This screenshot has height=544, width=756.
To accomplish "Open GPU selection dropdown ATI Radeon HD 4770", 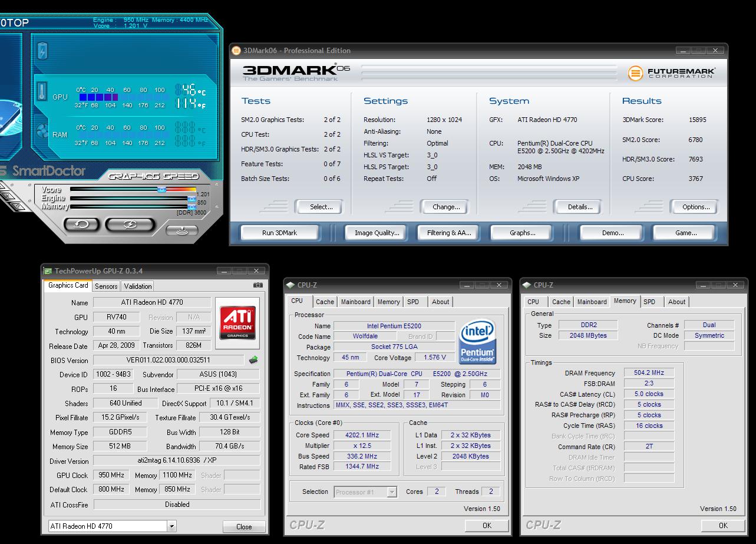I will tap(112, 526).
